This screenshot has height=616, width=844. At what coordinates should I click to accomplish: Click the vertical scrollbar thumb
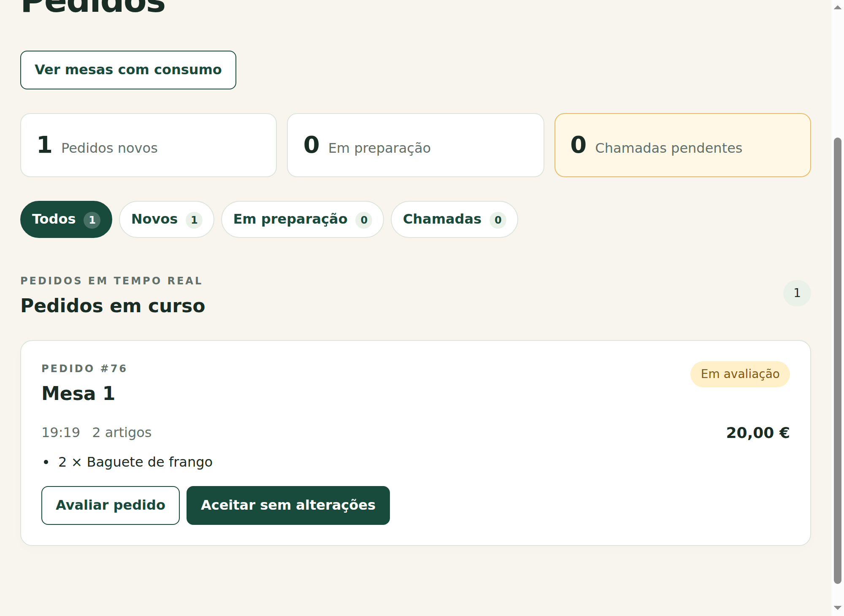pos(838,361)
